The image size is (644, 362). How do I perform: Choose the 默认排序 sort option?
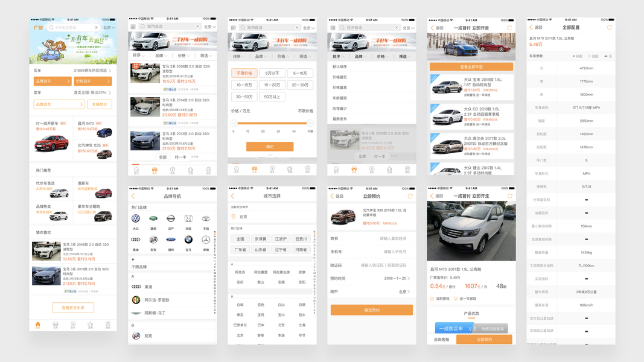pyautogui.click(x=372, y=66)
